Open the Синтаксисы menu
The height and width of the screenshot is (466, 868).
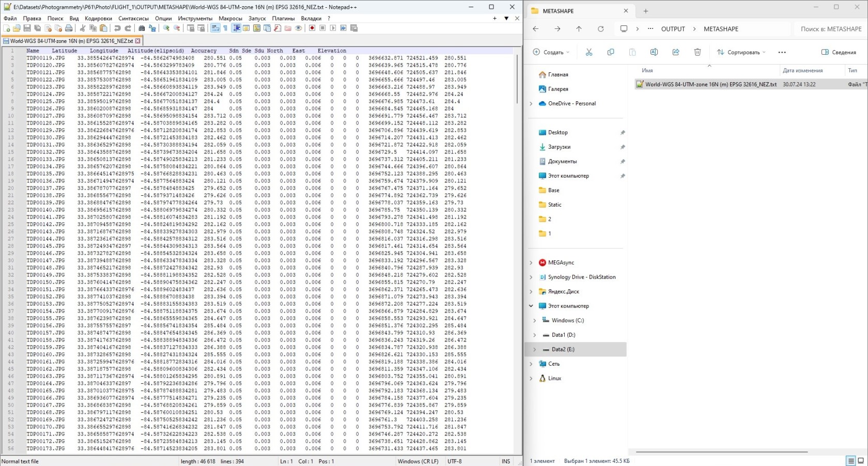133,18
